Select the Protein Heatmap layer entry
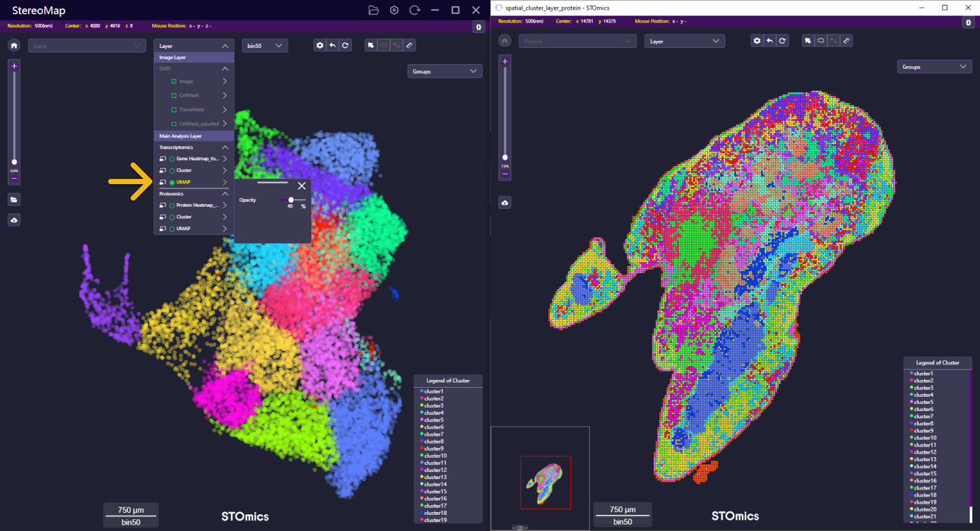The width and height of the screenshot is (980, 531). coord(196,206)
